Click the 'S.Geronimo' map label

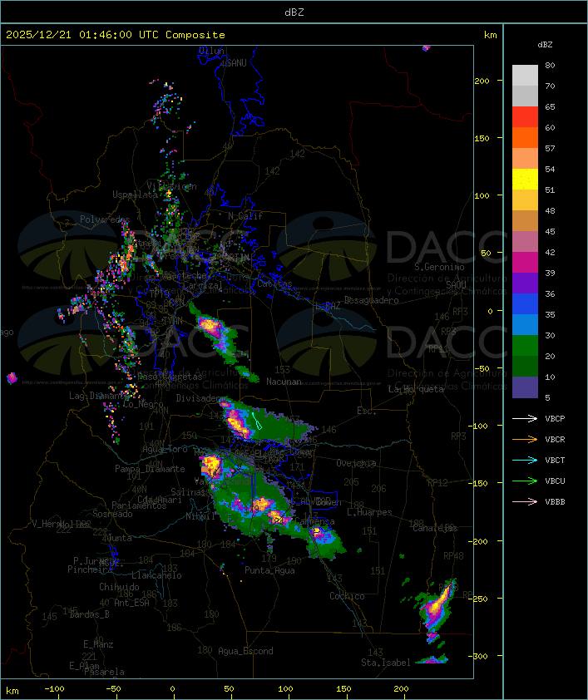[x=439, y=267]
